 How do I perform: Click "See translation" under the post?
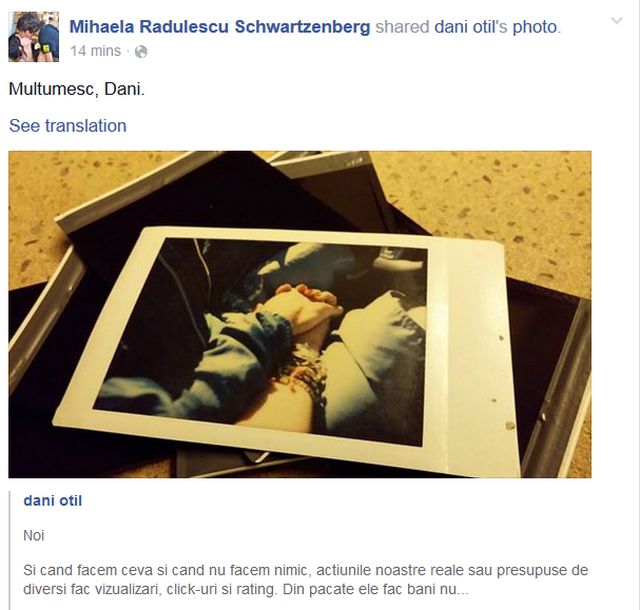(68, 126)
